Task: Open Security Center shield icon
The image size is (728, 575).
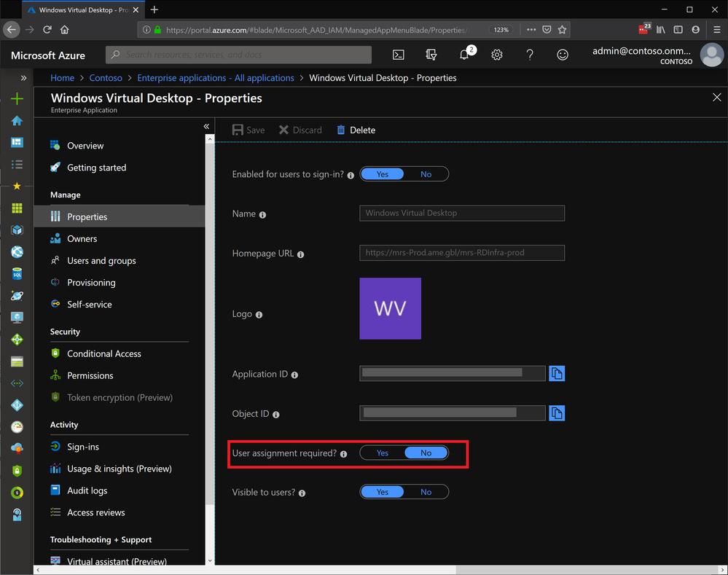Action: tap(17, 471)
